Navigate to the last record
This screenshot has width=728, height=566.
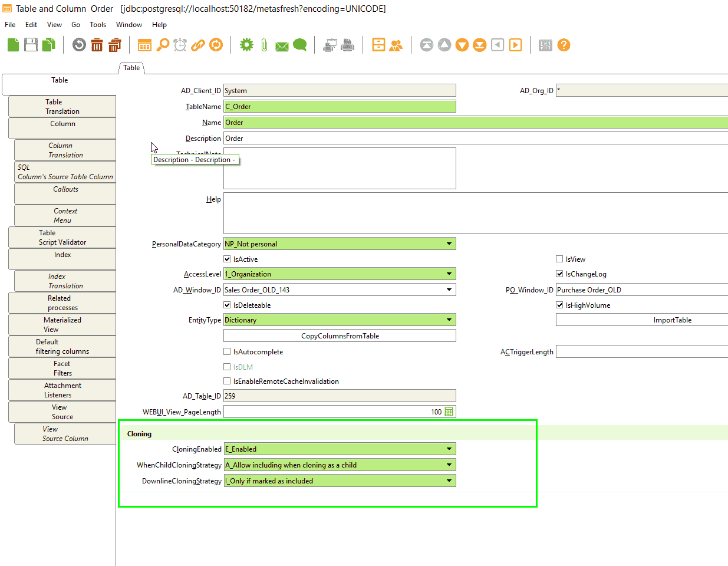pyautogui.click(x=479, y=45)
